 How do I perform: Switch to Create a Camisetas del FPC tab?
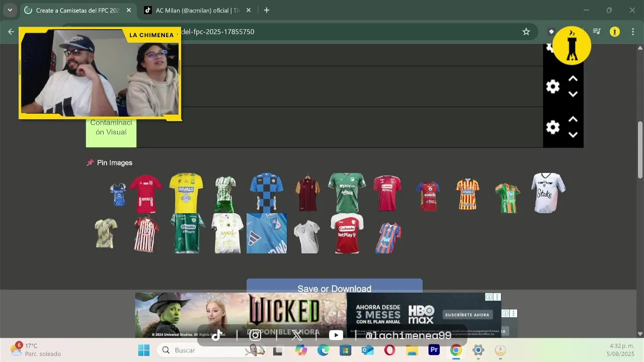coord(77,10)
